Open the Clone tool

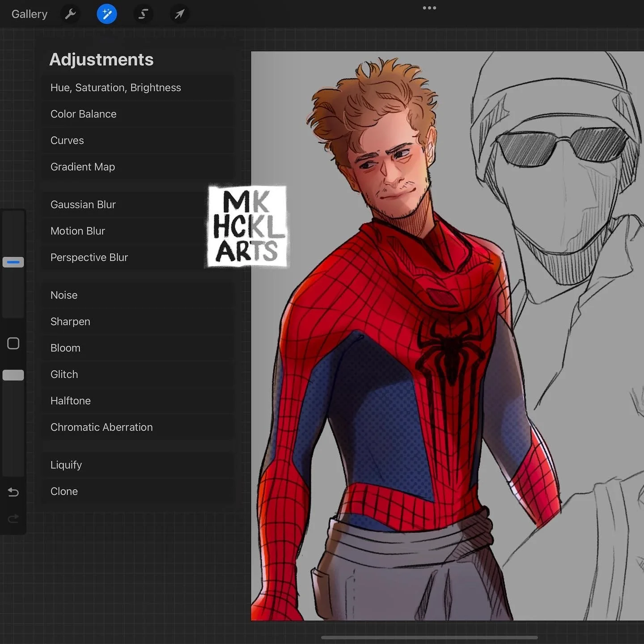tap(138, 491)
